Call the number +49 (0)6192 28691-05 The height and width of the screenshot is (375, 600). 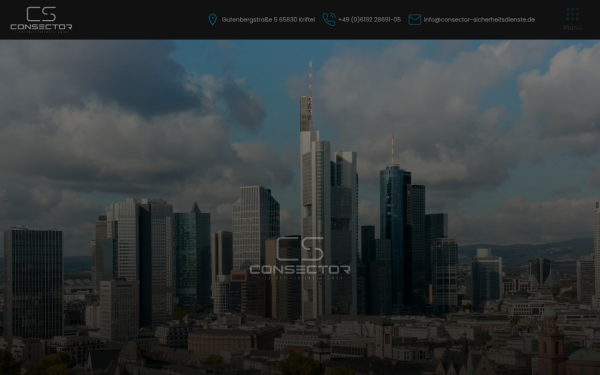pyautogui.click(x=369, y=20)
